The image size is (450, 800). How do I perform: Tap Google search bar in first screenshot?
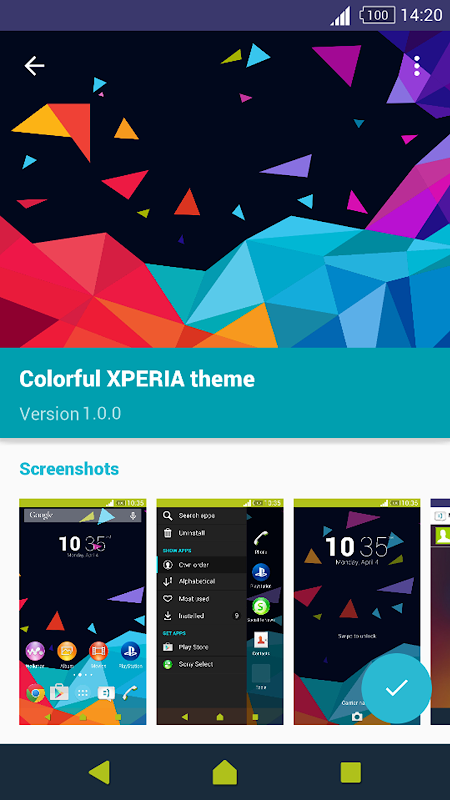pyautogui.click(x=83, y=515)
